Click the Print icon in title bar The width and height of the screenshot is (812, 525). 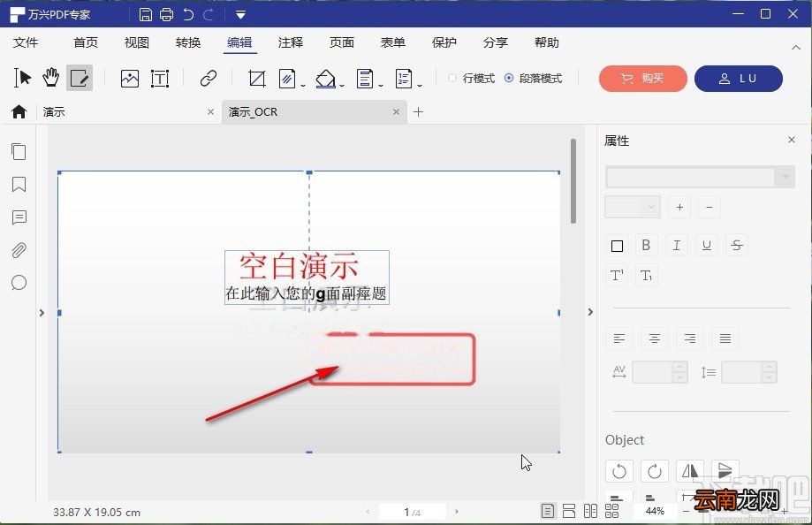click(x=167, y=14)
